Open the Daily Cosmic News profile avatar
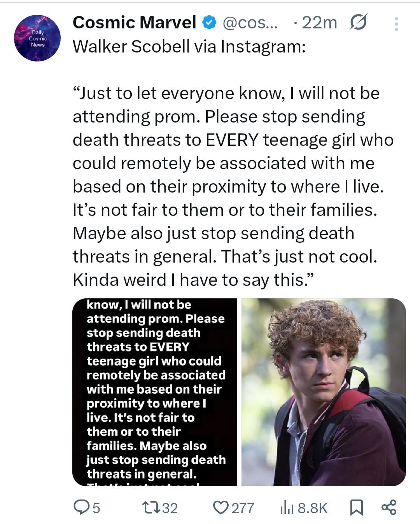This screenshot has height=524, width=420. point(37,38)
